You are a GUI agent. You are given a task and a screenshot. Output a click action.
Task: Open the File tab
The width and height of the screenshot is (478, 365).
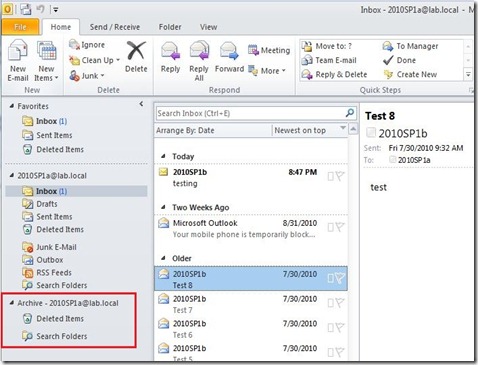click(20, 27)
